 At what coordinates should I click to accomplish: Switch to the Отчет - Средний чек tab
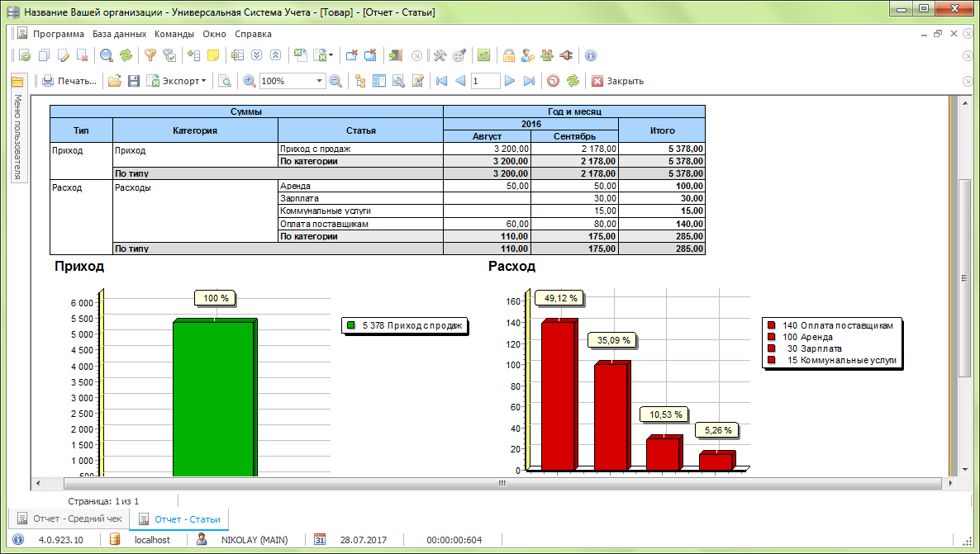(x=69, y=518)
